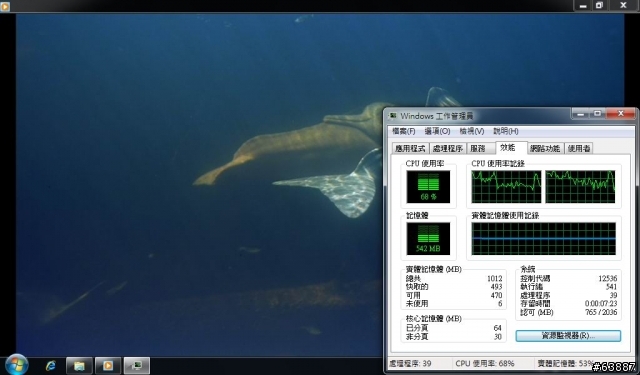This screenshot has height=375, width=640.
Task: Launch Internet Explorer from the taskbar
Action: point(51,366)
